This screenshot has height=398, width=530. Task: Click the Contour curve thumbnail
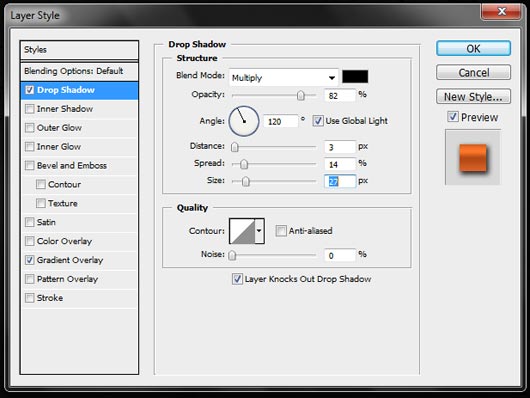242,231
